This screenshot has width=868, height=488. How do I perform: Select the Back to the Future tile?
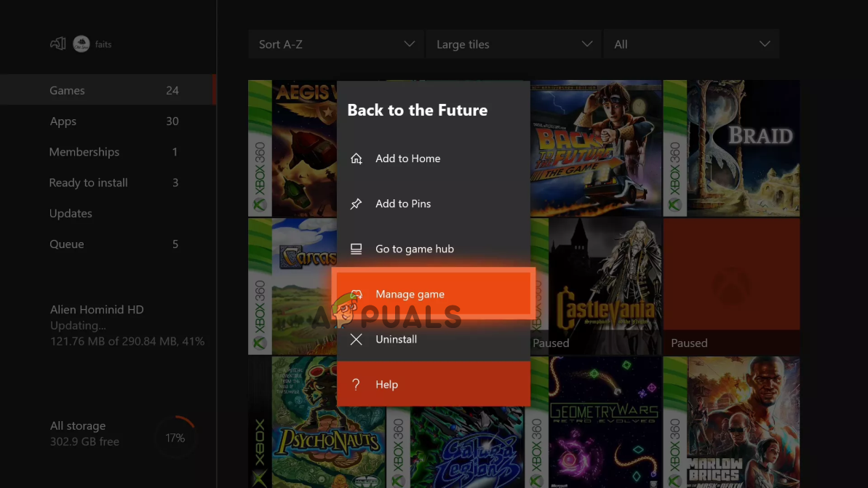[x=596, y=148]
